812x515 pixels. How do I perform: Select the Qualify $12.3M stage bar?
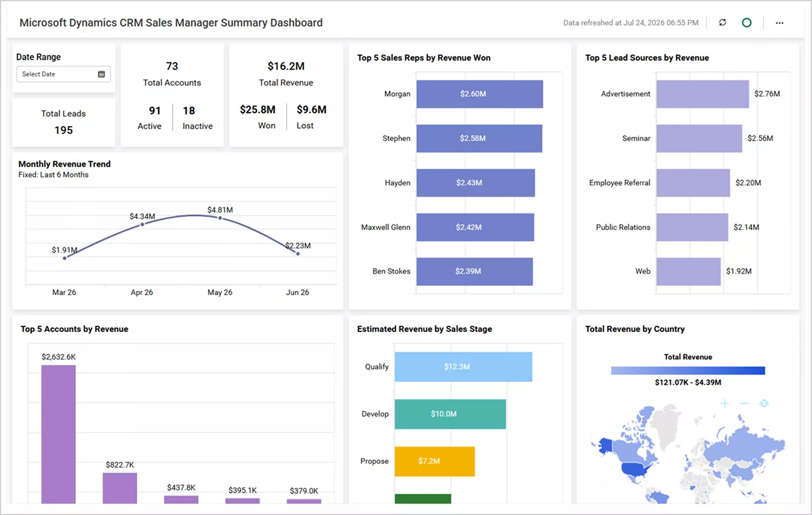(463, 367)
